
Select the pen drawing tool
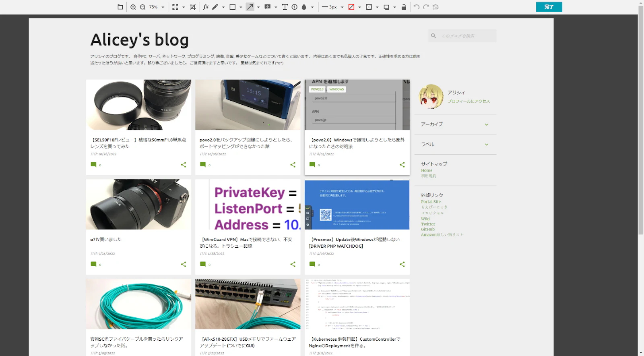(x=215, y=7)
